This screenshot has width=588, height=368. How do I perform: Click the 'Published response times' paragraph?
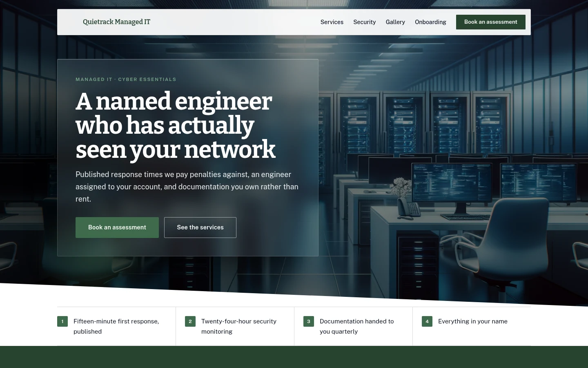(x=187, y=187)
